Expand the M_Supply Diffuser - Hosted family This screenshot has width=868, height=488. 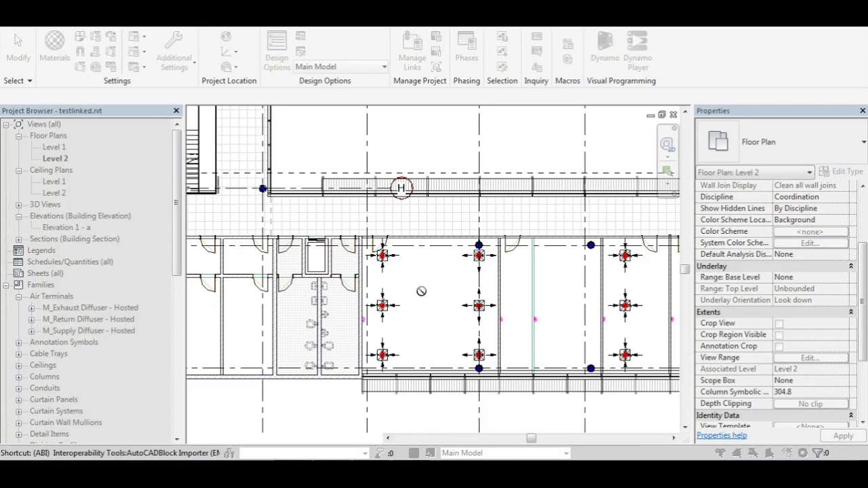[31, 331]
